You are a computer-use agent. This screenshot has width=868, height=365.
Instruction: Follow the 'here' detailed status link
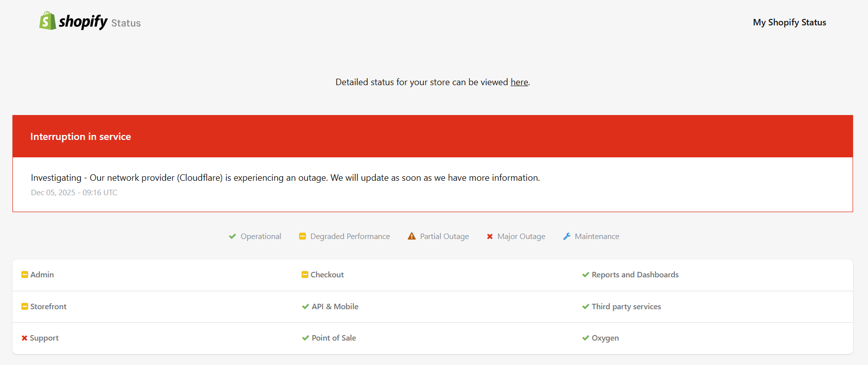[519, 82]
